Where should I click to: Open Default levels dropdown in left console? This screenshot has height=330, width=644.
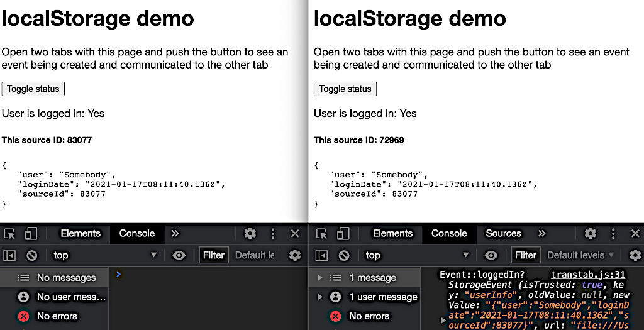tap(255, 255)
